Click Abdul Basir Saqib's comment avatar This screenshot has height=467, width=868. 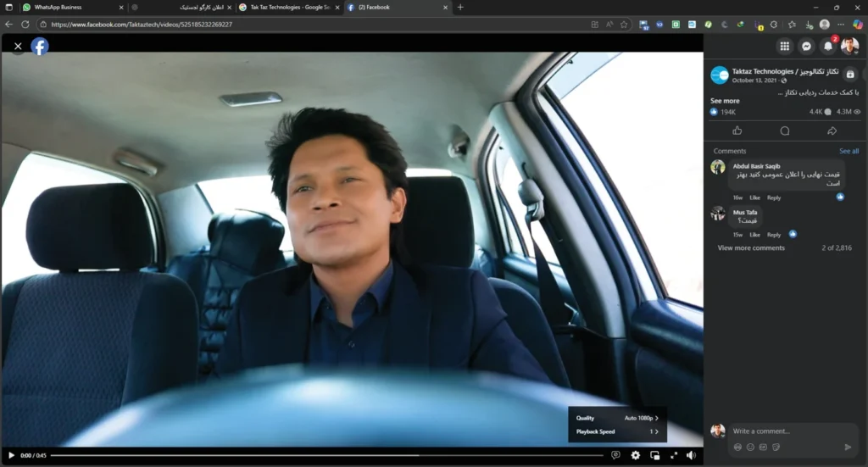coord(718,167)
